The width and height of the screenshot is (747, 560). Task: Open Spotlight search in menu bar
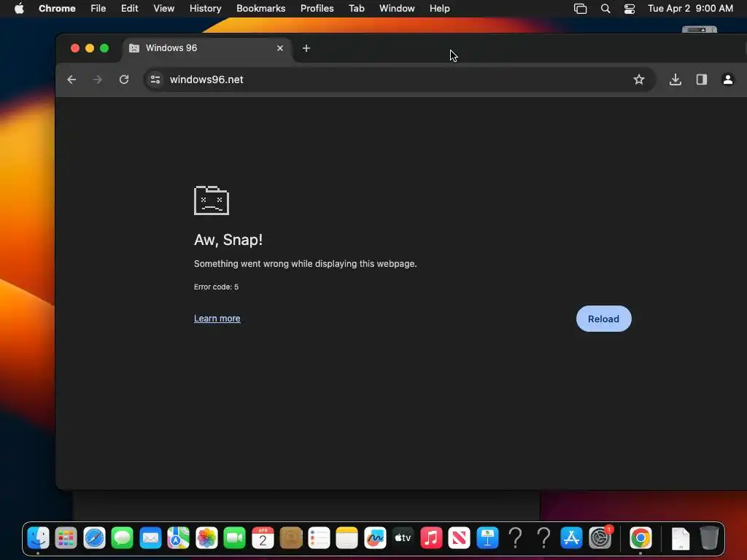pos(605,9)
